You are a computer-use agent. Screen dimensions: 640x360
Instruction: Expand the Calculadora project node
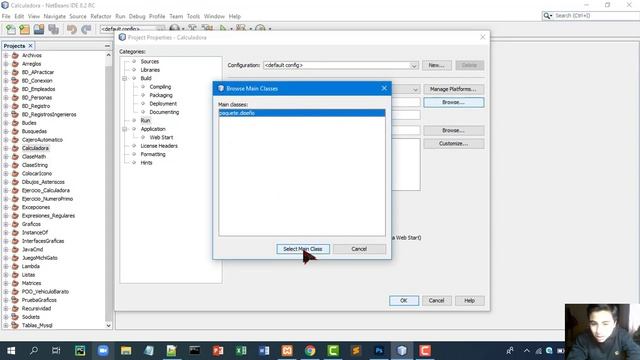6,148
